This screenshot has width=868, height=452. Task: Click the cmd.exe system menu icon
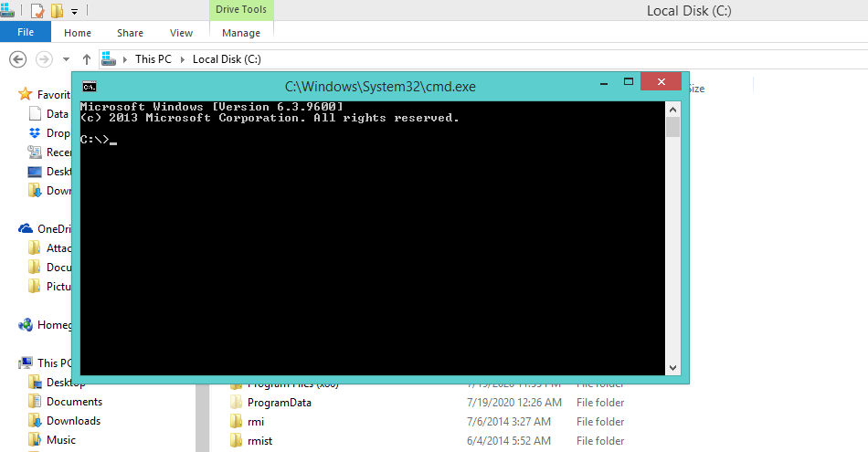tap(90, 87)
